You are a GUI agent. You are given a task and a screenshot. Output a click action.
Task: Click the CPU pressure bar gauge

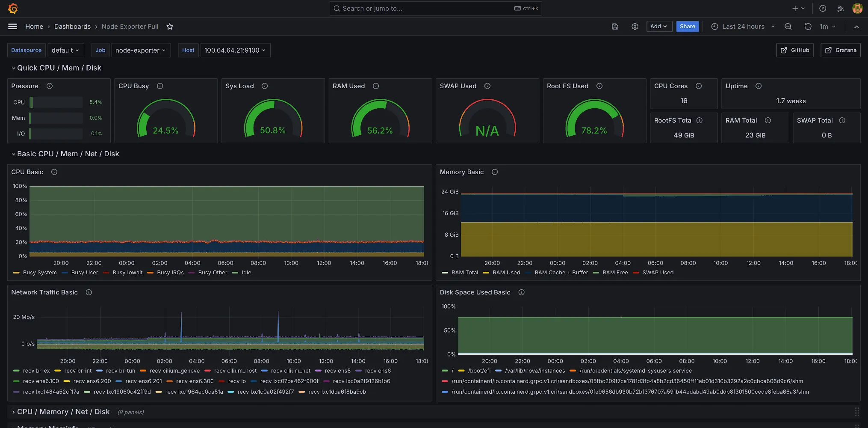pos(56,102)
